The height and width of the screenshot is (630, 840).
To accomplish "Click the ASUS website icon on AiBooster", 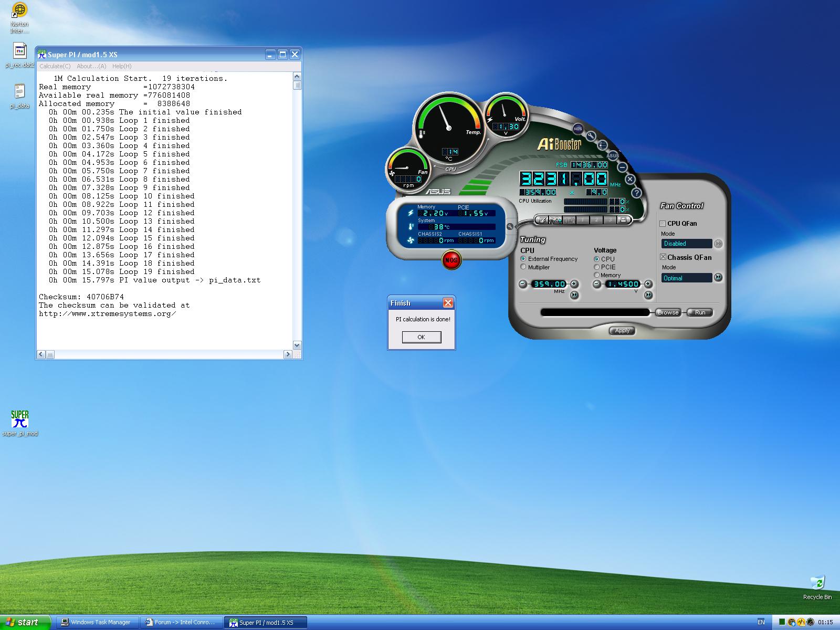I will [x=613, y=155].
